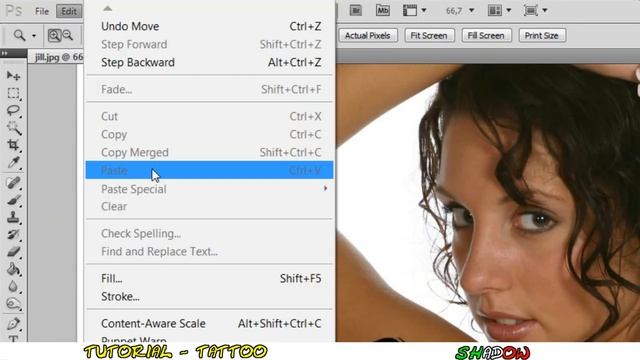Choose Stroke... from the Edit menu
640x360 pixels.
tap(209, 296)
